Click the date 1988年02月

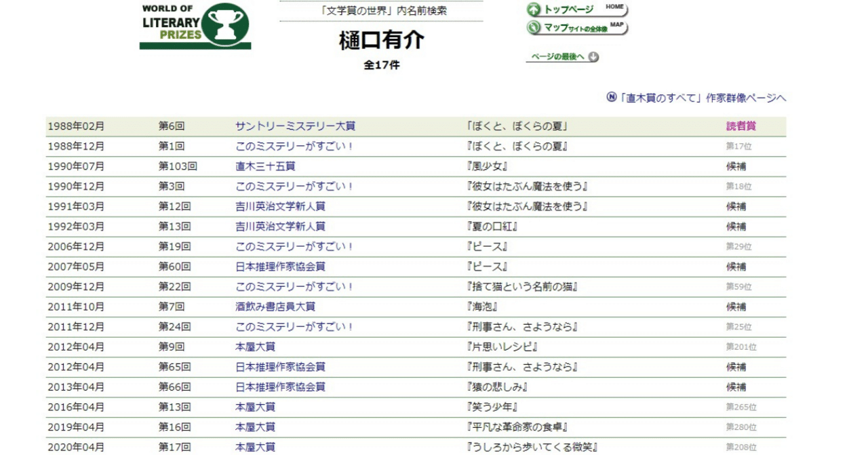76,126
